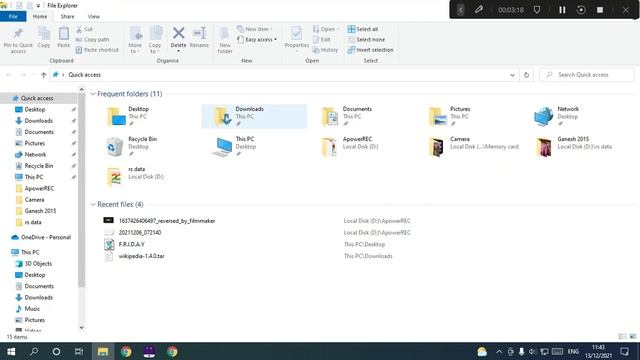Select 3D Objects in navigation pane
Screen dimensions: 640x360
tap(38, 264)
